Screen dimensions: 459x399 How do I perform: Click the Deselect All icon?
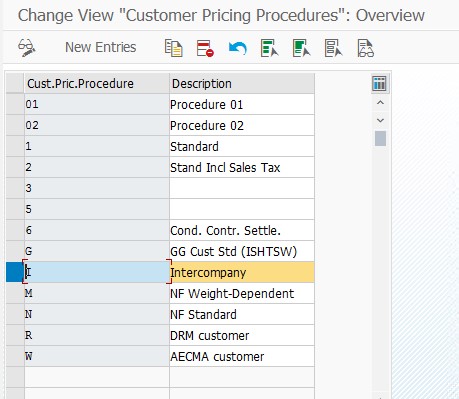click(333, 48)
